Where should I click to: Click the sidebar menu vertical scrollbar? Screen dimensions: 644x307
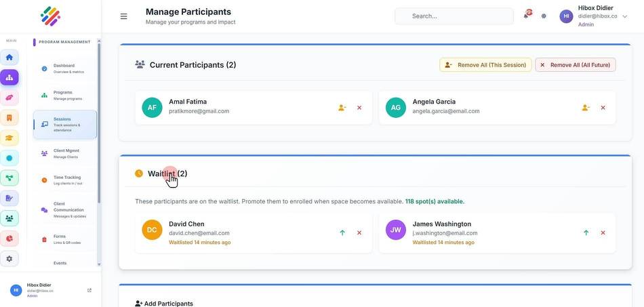[99, 123]
